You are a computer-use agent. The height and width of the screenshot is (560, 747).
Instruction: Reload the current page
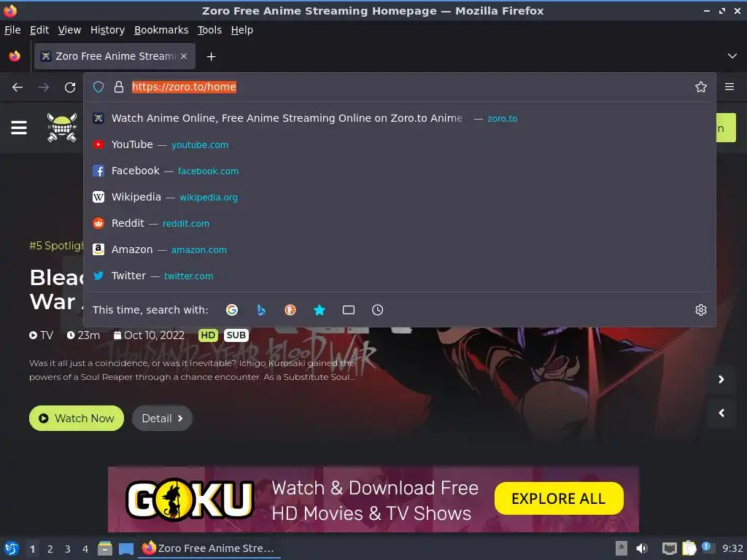[x=70, y=87]
